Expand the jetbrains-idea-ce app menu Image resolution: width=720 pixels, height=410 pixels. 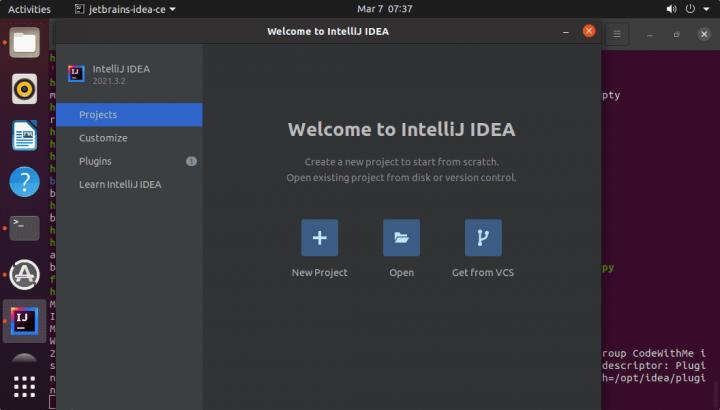point(125,9)
